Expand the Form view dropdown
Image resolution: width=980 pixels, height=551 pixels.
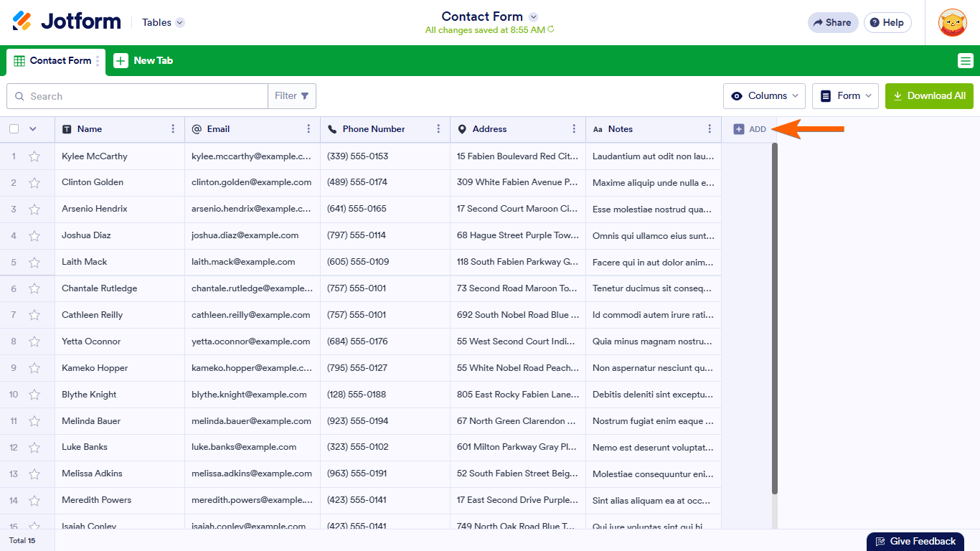click(845, 96)
